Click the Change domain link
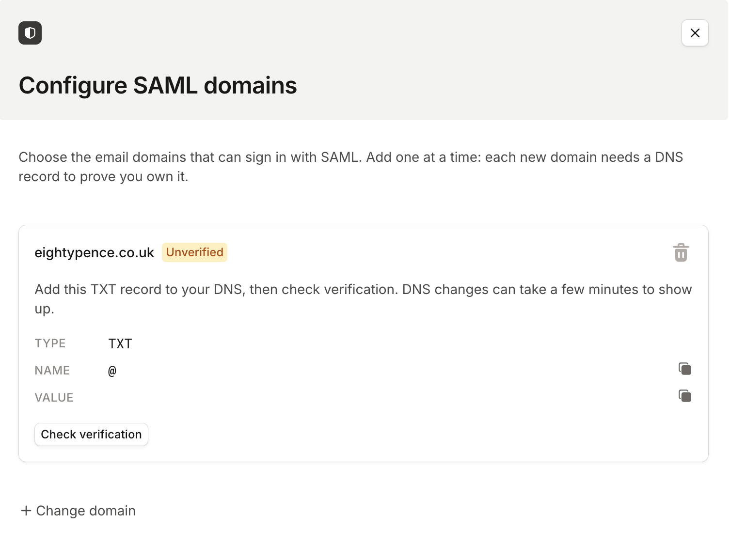The width and height of the screenshot is (730, 560). (78, 511)
